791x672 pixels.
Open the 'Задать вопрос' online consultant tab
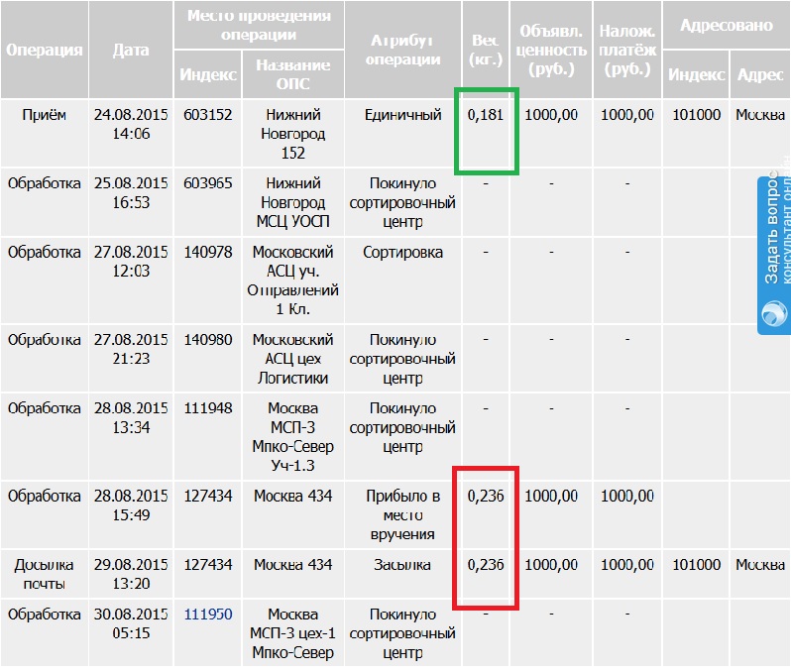coord(774,256)
